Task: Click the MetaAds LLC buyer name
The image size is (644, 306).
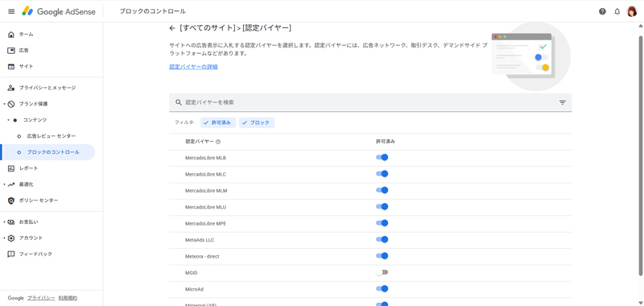Action: tap(200, 240)
